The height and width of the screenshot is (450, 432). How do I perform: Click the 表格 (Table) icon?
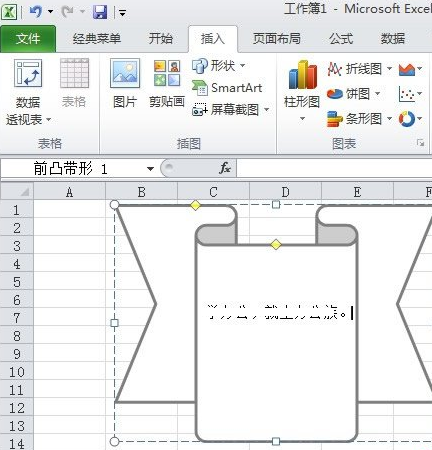(x=74, y=74)
